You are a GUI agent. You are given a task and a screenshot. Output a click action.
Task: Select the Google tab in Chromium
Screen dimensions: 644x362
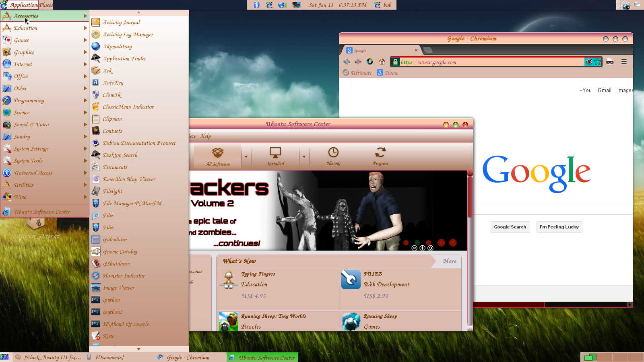(380, 50)
